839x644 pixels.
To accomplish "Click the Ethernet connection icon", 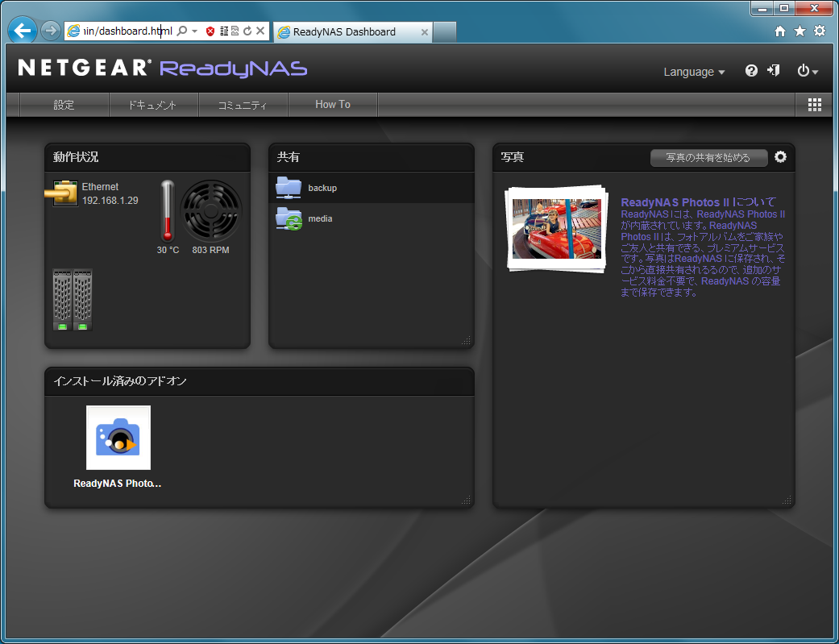I will pyautogui.click(x=62, y=193).
